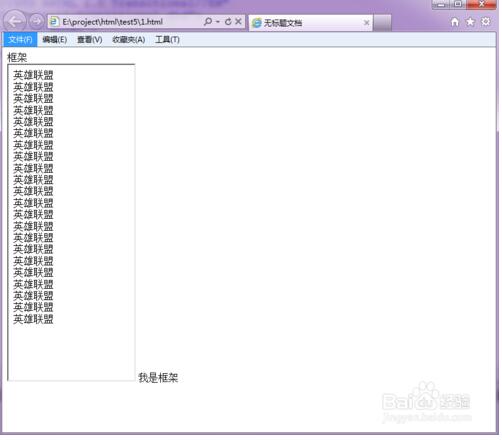Viewport: 502px width, 440px height.
Task: Open the 文件(F) menu
Action: 20,40
